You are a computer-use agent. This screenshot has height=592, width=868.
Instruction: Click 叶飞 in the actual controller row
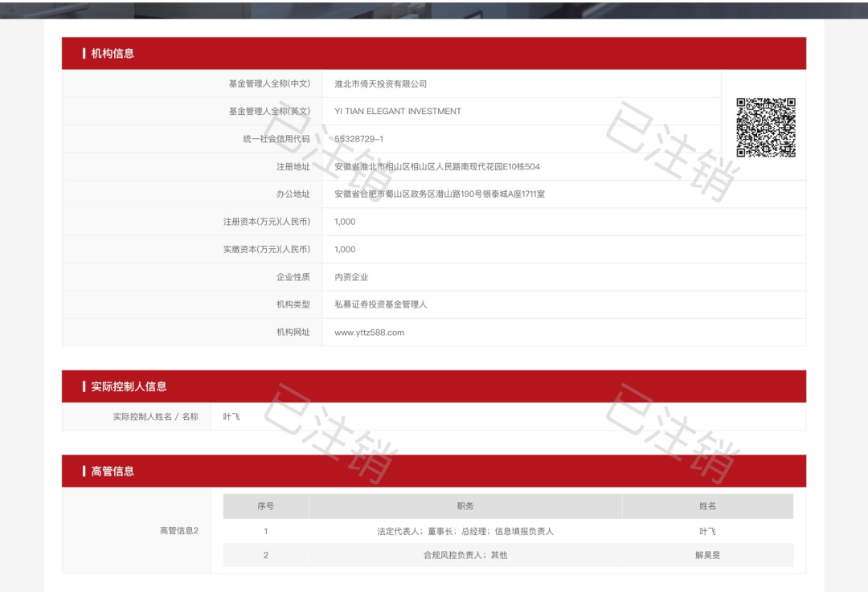[x=231, y=417]
